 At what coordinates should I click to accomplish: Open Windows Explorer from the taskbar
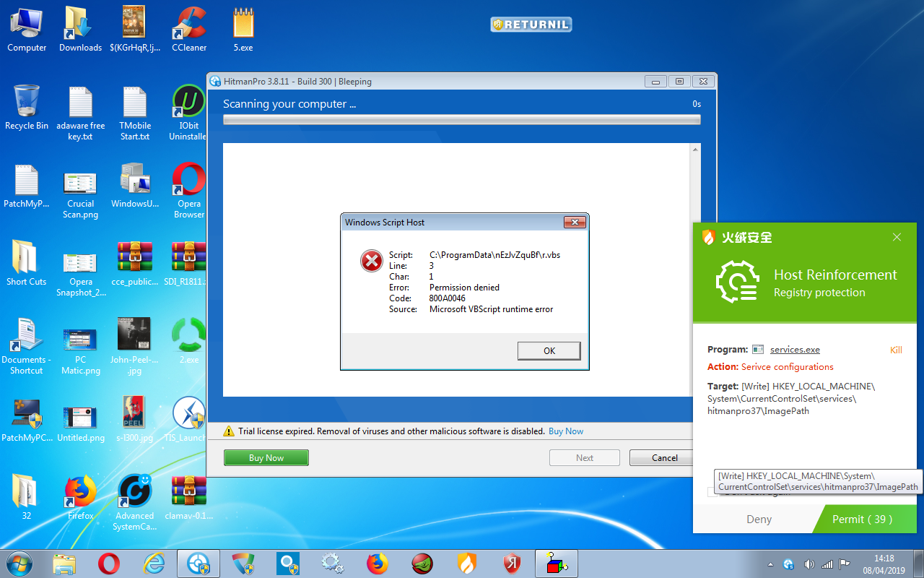[x=64, y=564]
